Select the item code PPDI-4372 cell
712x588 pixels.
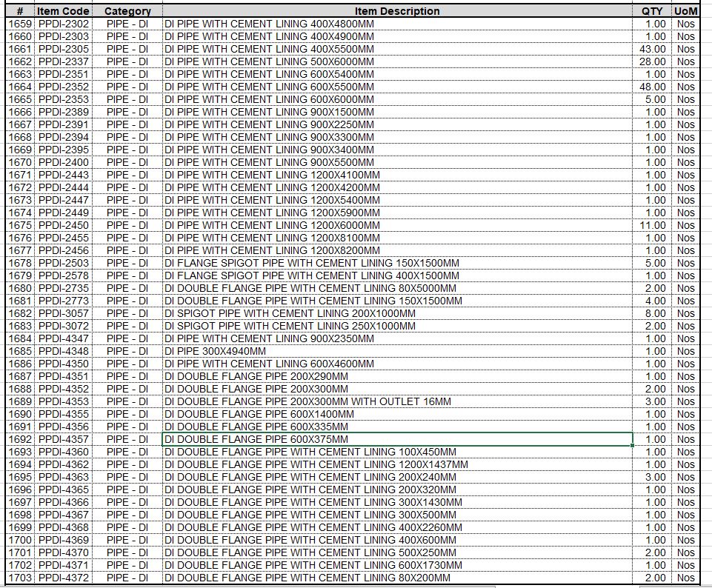point(64,578)
